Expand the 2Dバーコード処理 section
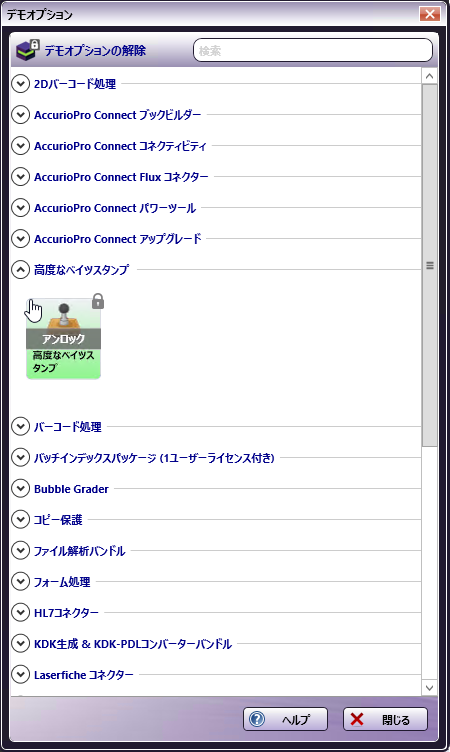Viewport: 450px width, 752px height. tap(20, 84)
